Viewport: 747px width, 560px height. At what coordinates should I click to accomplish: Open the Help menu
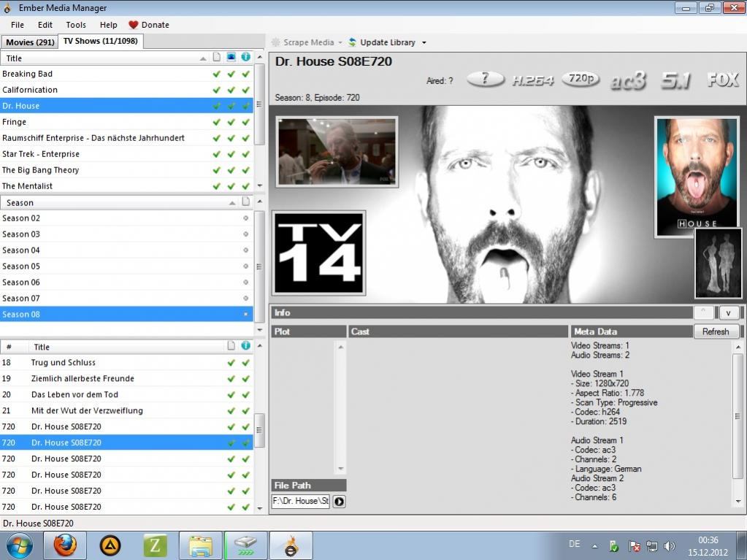[109, 25]
